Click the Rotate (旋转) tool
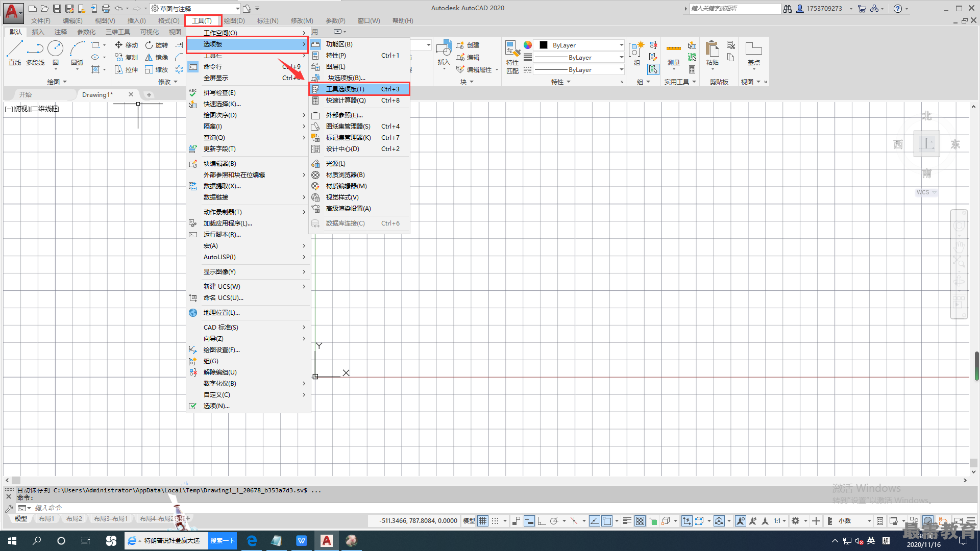This screenshot has width=980, height=551. point(156,45)
